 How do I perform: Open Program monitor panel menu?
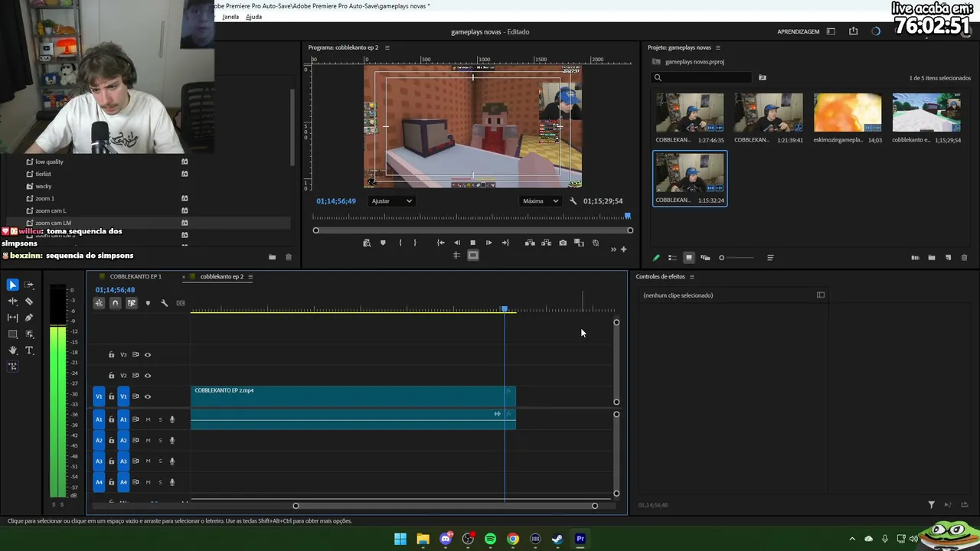click(x=387, y=47)
